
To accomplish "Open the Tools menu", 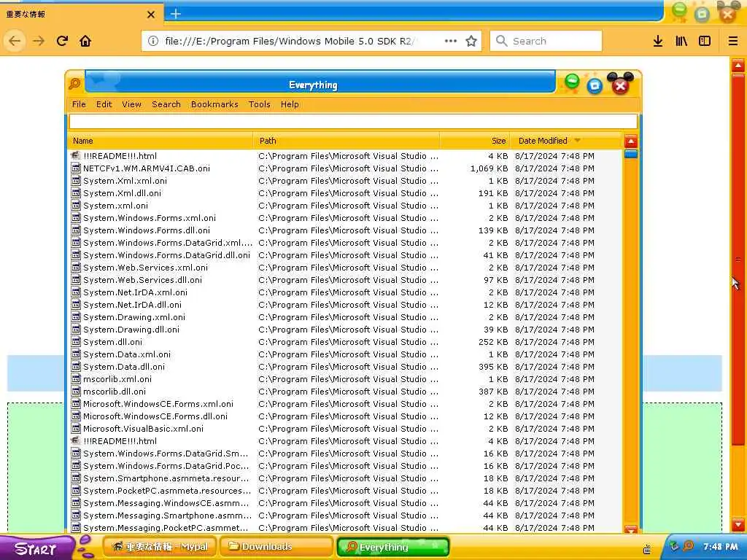I will tap(259, 104).
